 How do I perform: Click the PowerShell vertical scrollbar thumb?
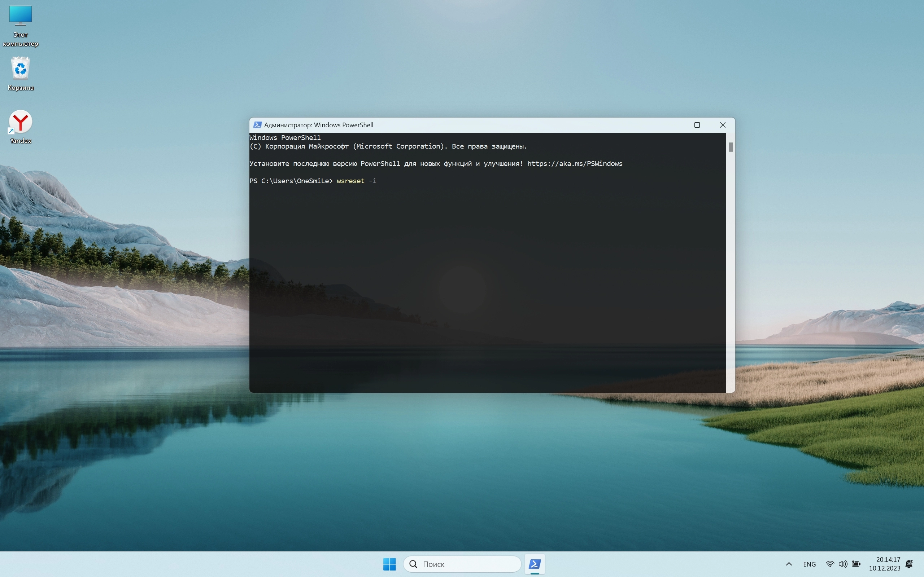click(731, 147)
